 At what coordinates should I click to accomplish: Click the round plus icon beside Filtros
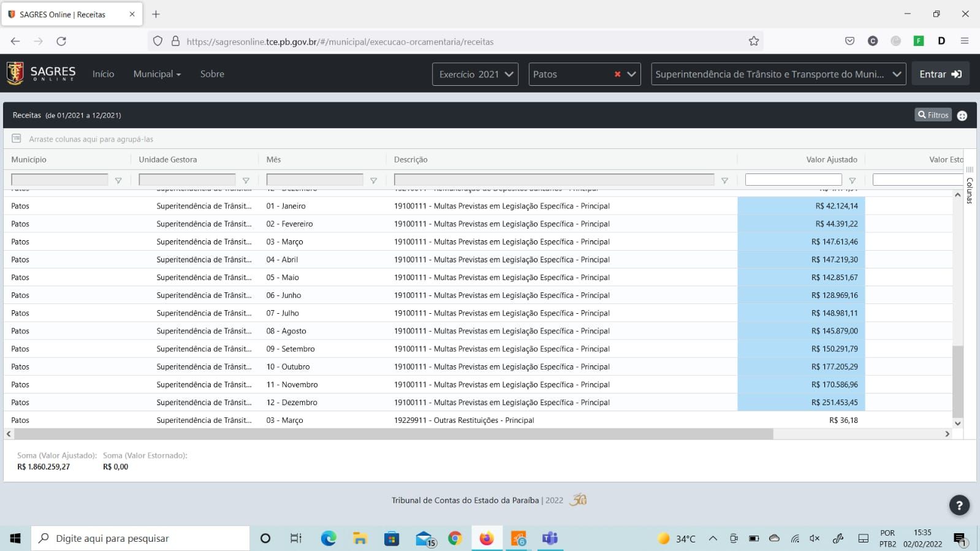962,116
